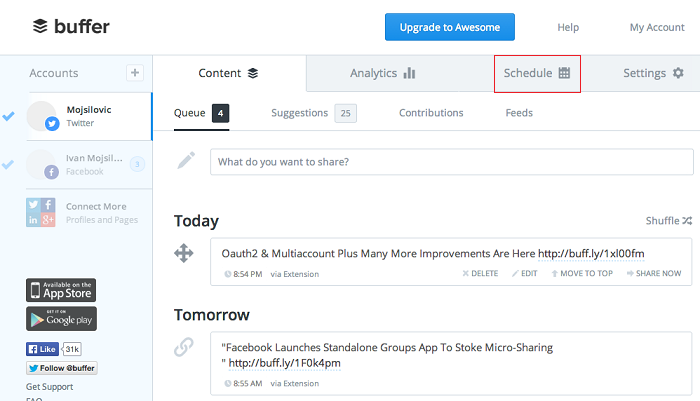
Task: Switch to the Analytics tab
Action: 382,73
